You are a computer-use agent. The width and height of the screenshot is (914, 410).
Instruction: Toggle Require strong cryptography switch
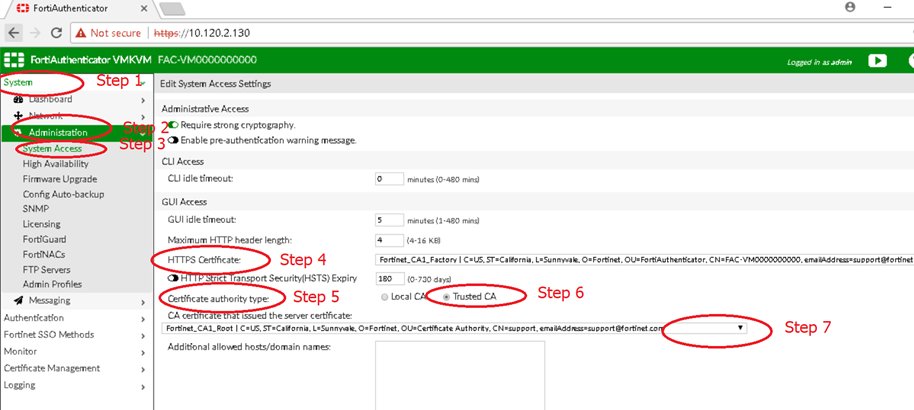coord(173,125)
